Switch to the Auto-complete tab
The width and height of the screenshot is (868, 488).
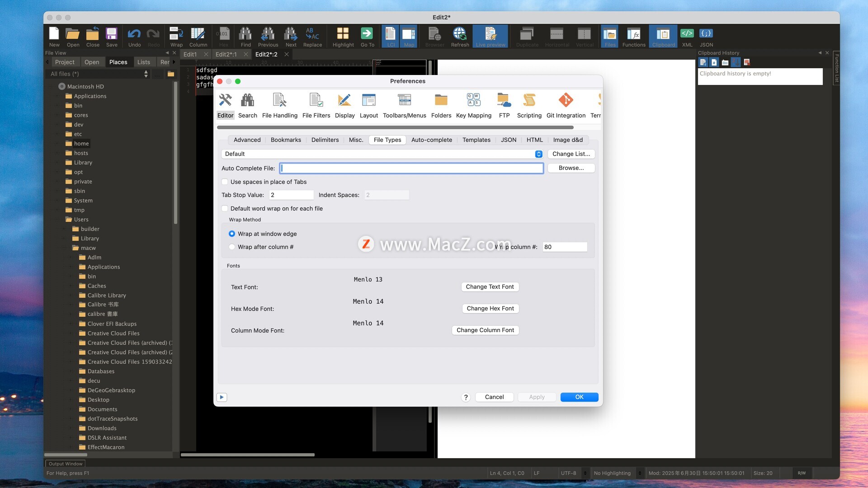[431, 140]
